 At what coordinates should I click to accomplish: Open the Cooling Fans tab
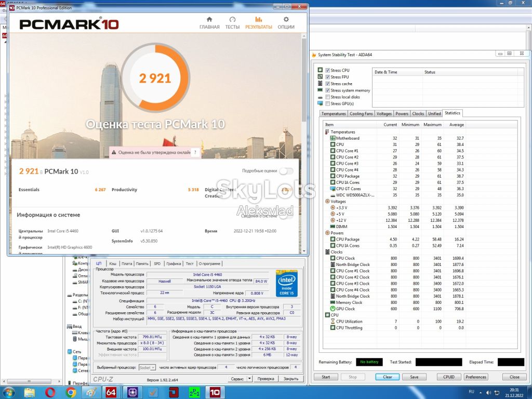tap(361, 114)
